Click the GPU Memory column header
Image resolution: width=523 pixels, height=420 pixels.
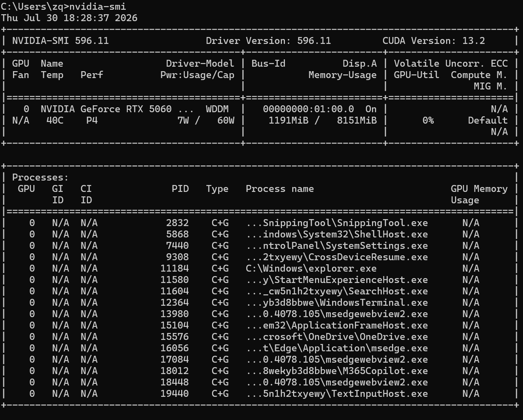[479, 189]
